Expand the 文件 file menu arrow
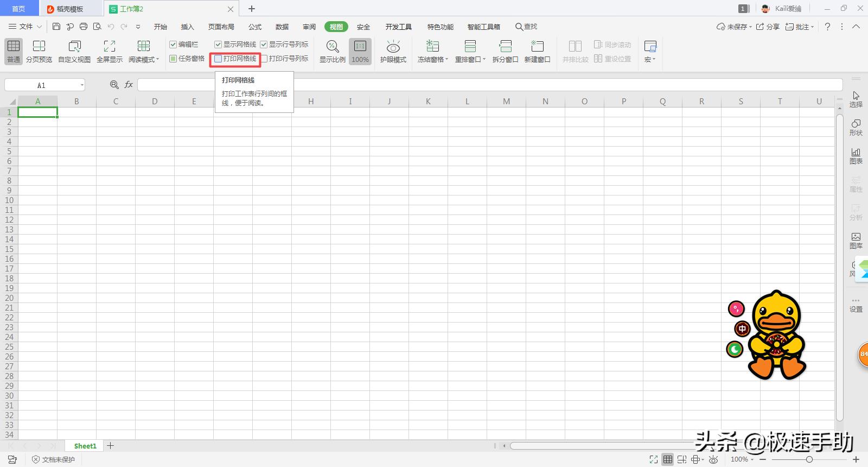This screenshot has width=868, height=467. tap(39, 27)
